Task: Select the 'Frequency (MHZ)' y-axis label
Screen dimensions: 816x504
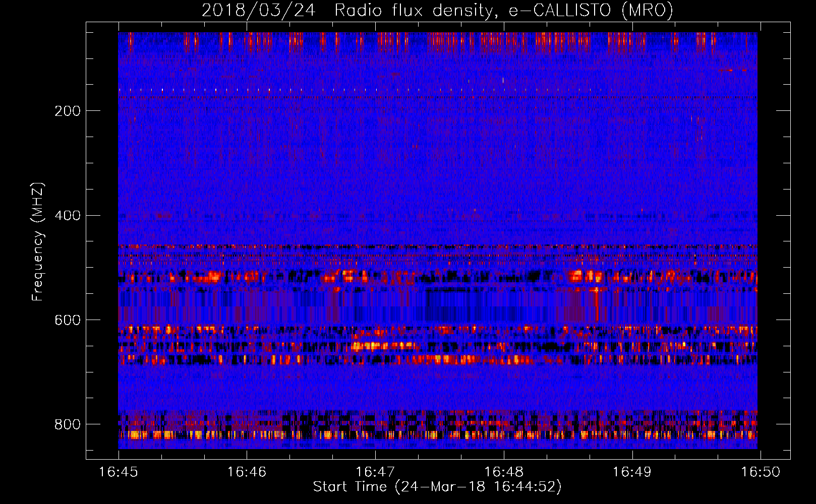Action: 38,242
